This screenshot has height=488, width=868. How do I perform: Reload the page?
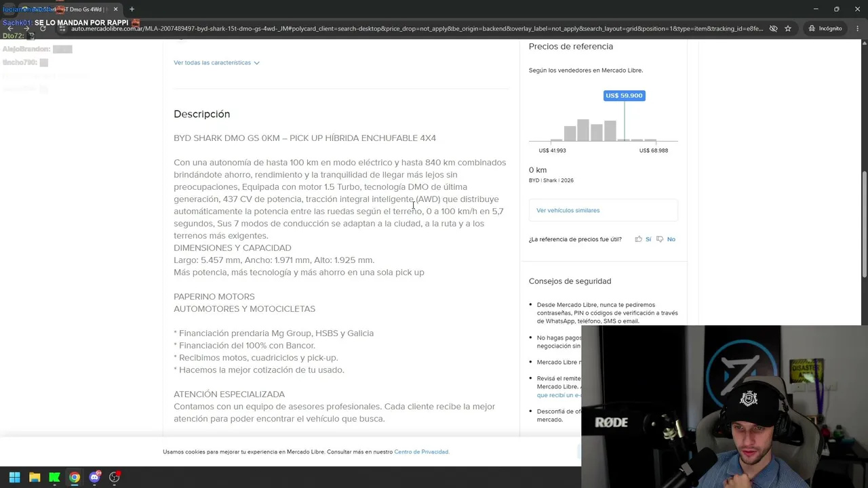point(43,28)
